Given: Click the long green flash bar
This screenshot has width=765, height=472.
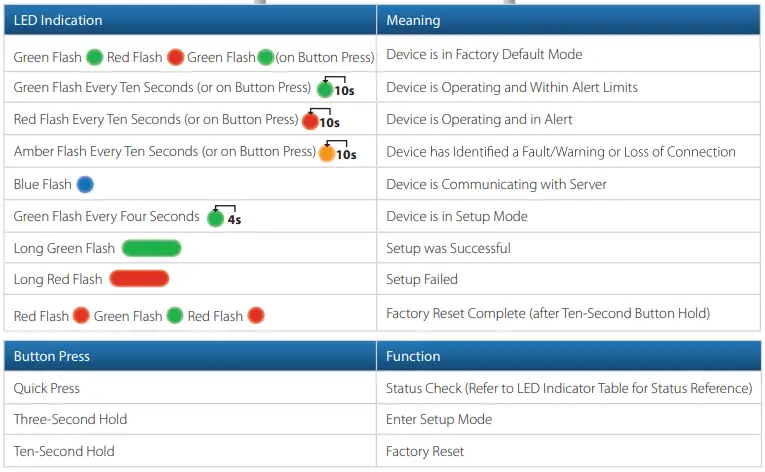Looking at the screenshot, I should pyautogui.click(x=151, y=249).
